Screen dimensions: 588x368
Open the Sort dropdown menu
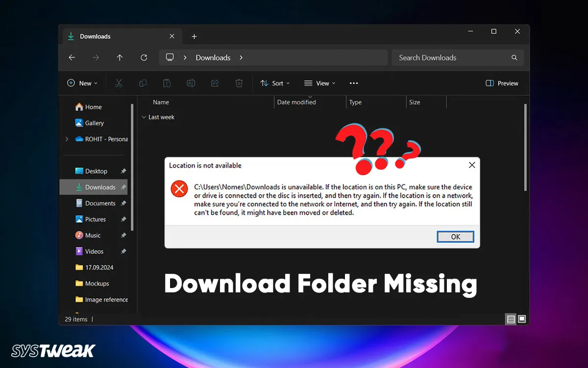pyautogui.click(x=275, y=83)
